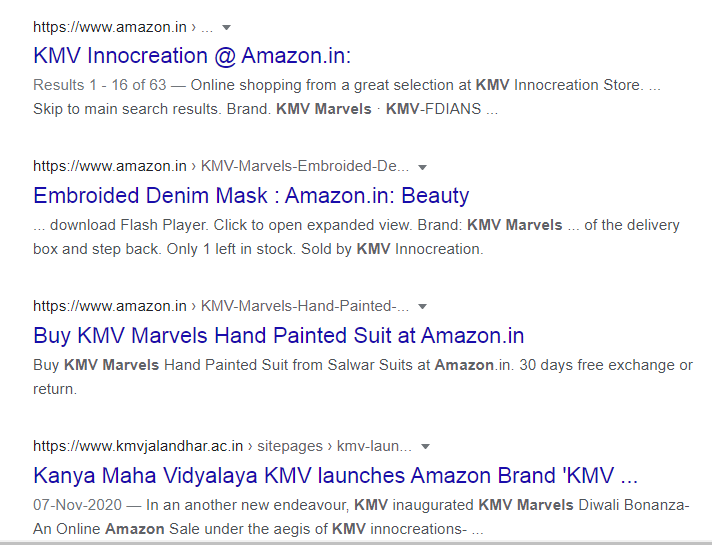Click the 'kmv-laun...' breadcrumb segment

(374, 446)
